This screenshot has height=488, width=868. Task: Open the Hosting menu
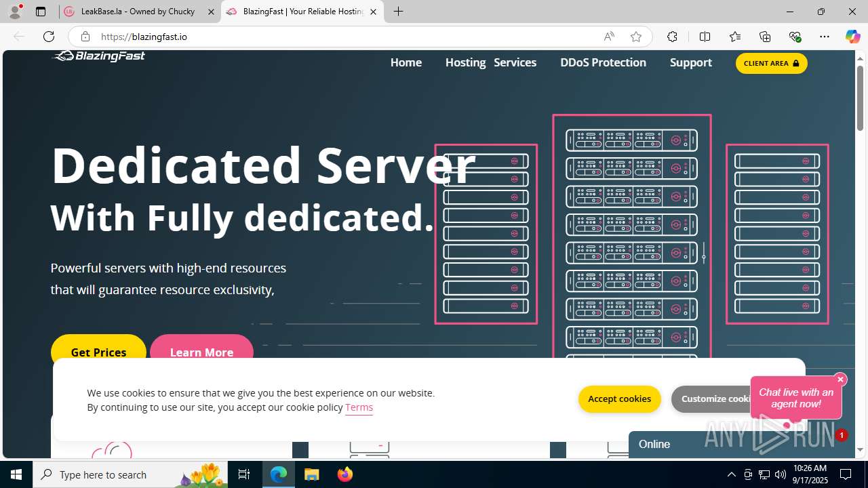tap(465, 62)
